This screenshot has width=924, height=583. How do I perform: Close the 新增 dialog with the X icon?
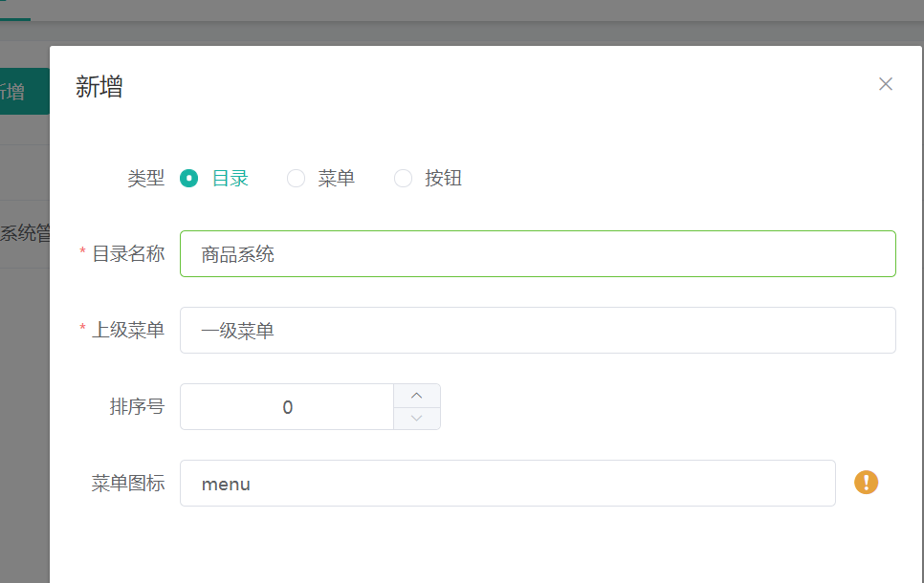(885, 84)
